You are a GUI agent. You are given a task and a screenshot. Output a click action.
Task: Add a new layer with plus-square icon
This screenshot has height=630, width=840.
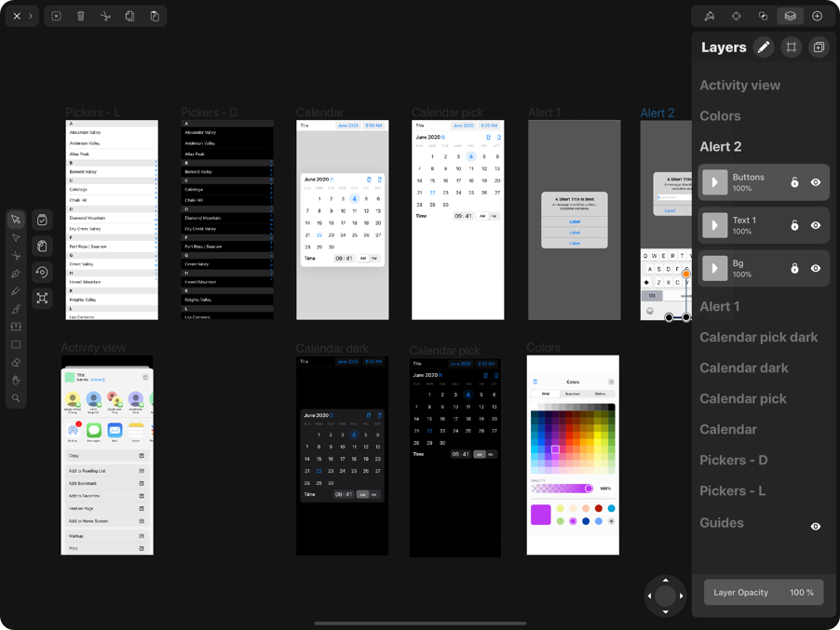click(x=819, y=47)
